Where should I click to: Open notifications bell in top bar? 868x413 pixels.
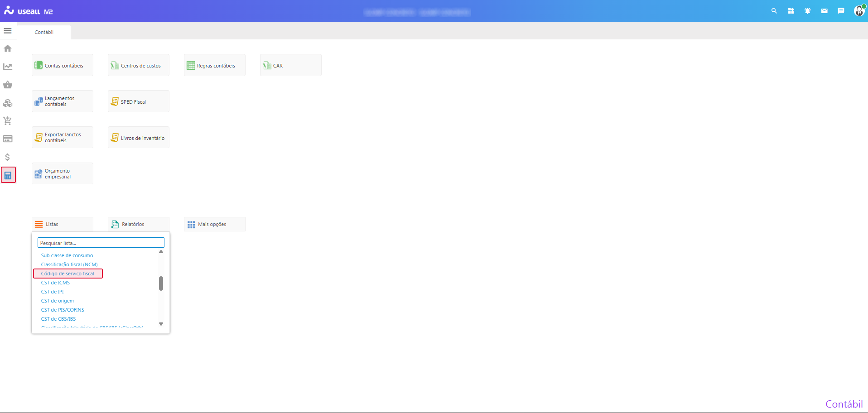coord(807,11)
